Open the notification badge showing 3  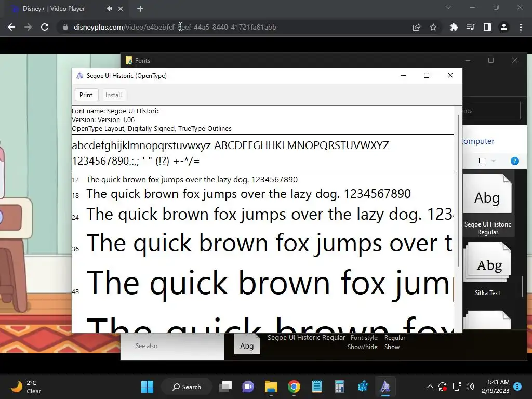(517, 387)
